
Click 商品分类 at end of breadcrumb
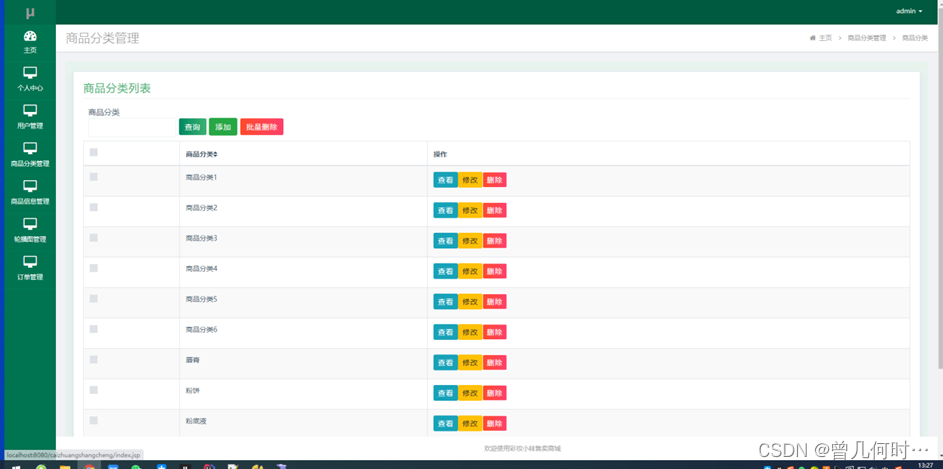click(915, 38)
